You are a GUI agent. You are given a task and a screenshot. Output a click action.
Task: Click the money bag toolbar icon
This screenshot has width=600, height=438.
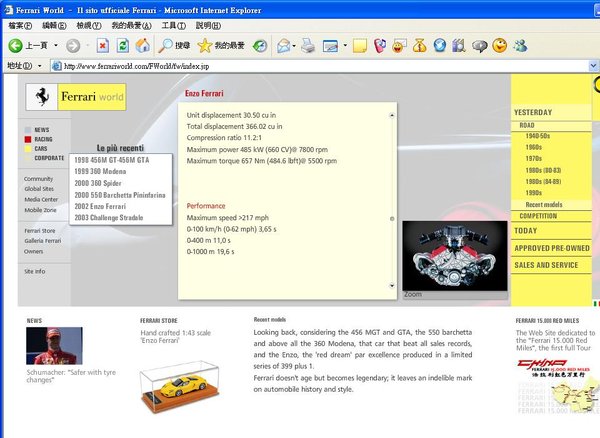pyautogui.click(x=419, y=46)
